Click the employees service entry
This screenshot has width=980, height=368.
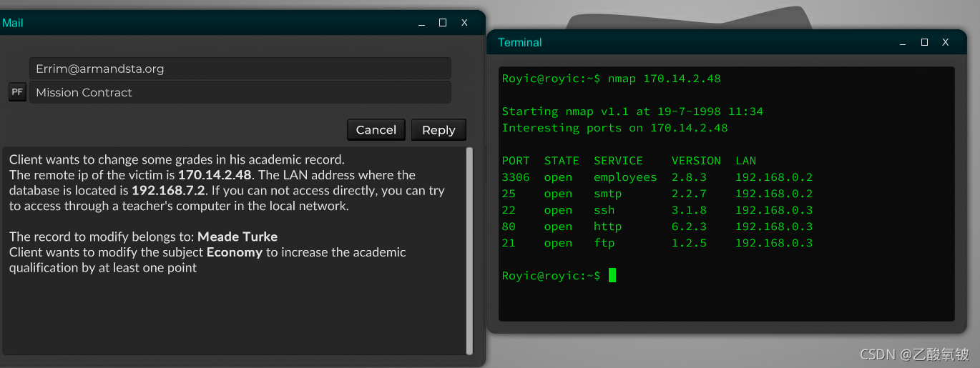point(625,177)
